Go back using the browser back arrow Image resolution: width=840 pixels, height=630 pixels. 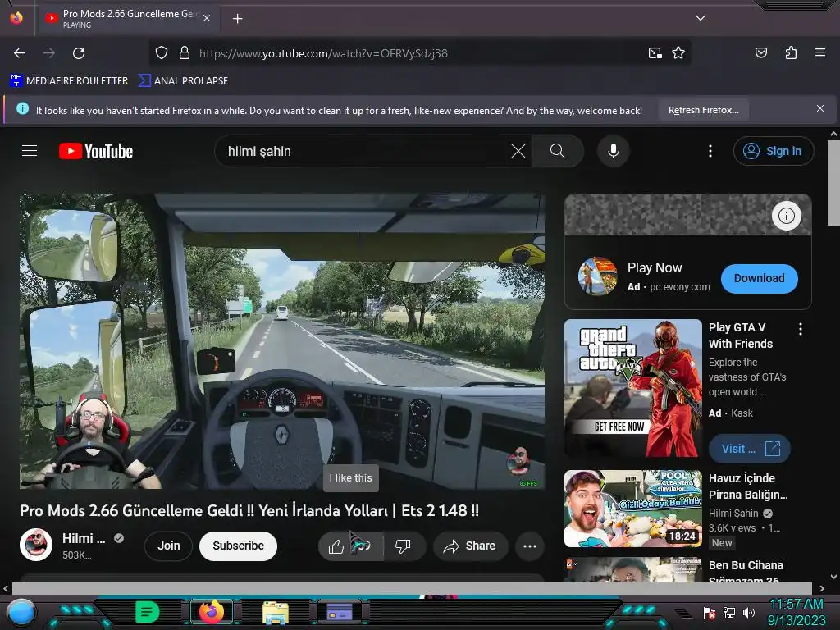[20, 53]
